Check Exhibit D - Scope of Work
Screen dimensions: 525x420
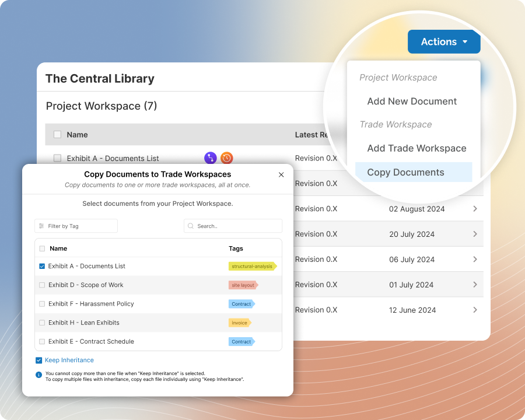(x=42, y=285)
